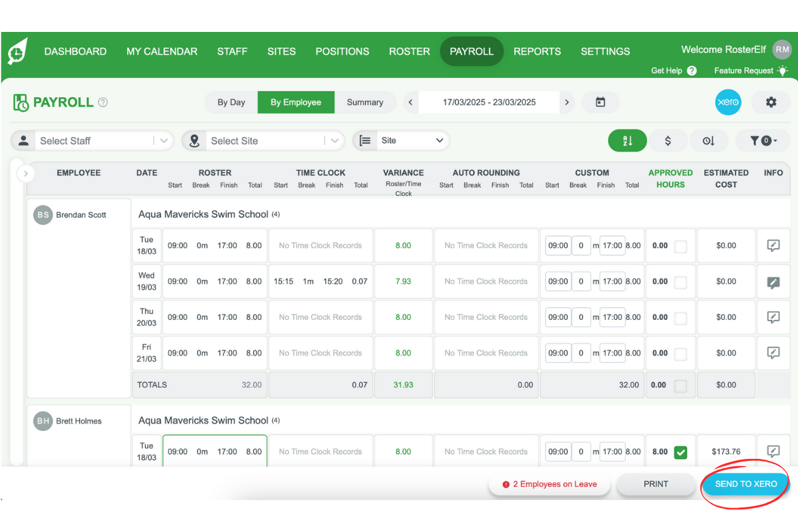Image resolution: width=798 pixels, height=532 pixels.
Task: Click the SEND TO XERO button
Action: point(745,484)
